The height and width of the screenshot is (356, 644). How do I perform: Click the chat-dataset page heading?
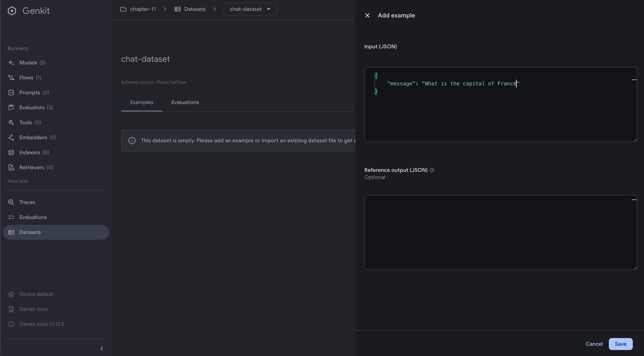pyautogui.click(x=145, y=59)
